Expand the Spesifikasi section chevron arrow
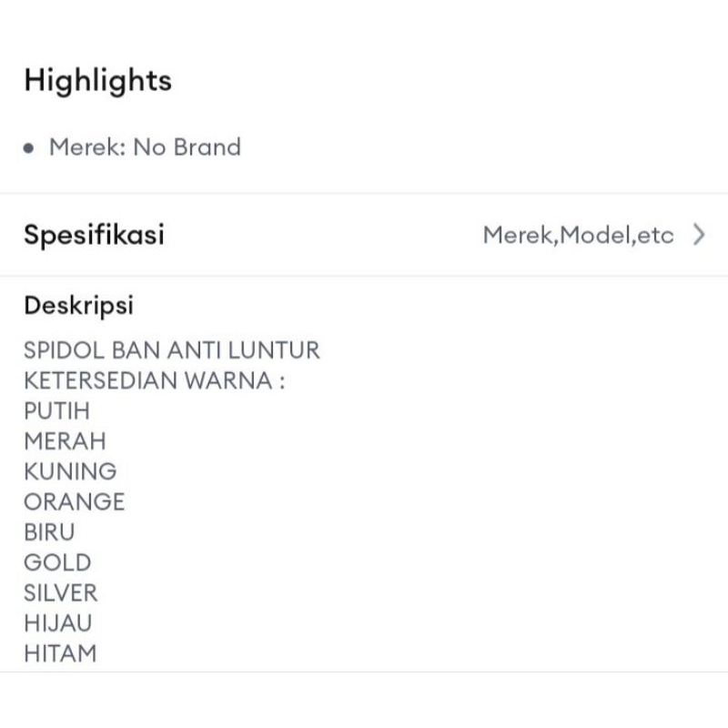This screenshot has height=728, width=728. pyautogui.click(x=698, y=236)
